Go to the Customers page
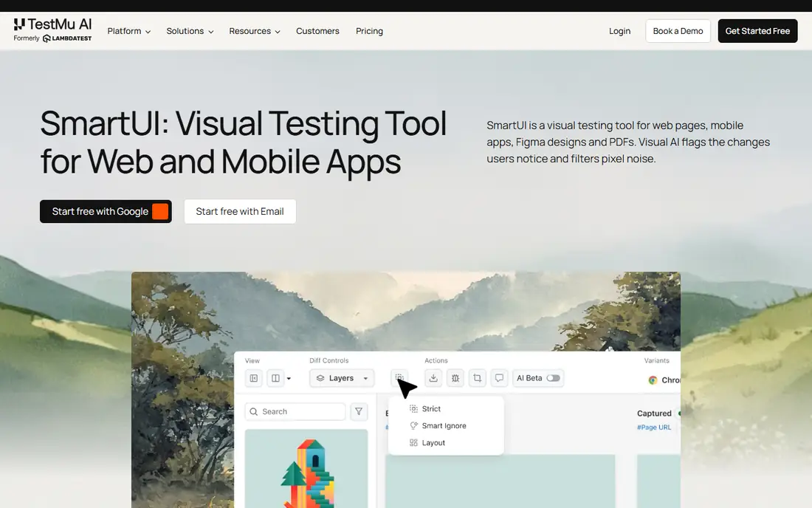 point(317,31)
